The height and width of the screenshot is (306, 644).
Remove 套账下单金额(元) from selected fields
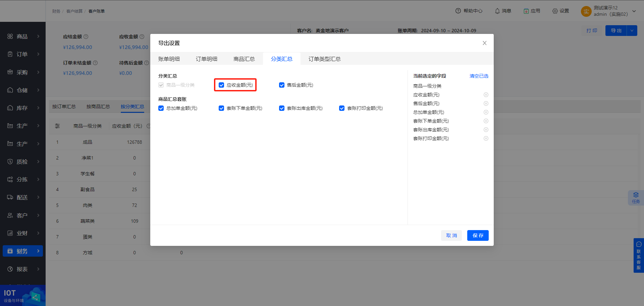tap(486, 121)
